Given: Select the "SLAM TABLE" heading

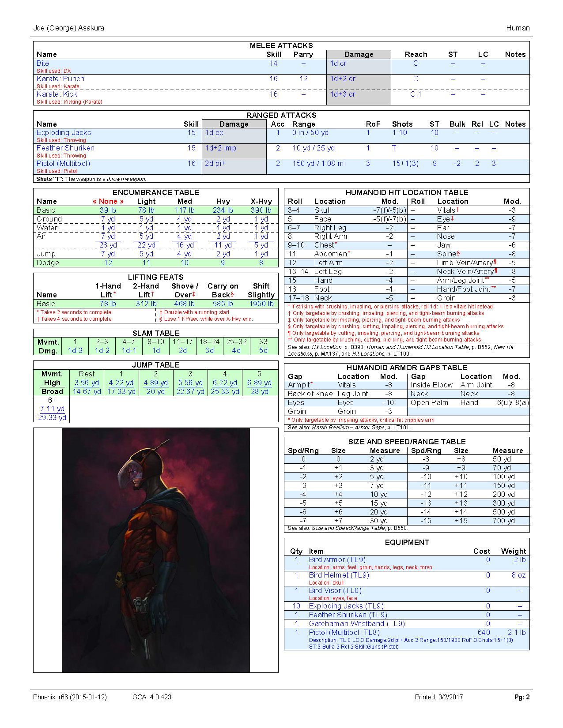Looking at the screenshot, I should [156, 334].
